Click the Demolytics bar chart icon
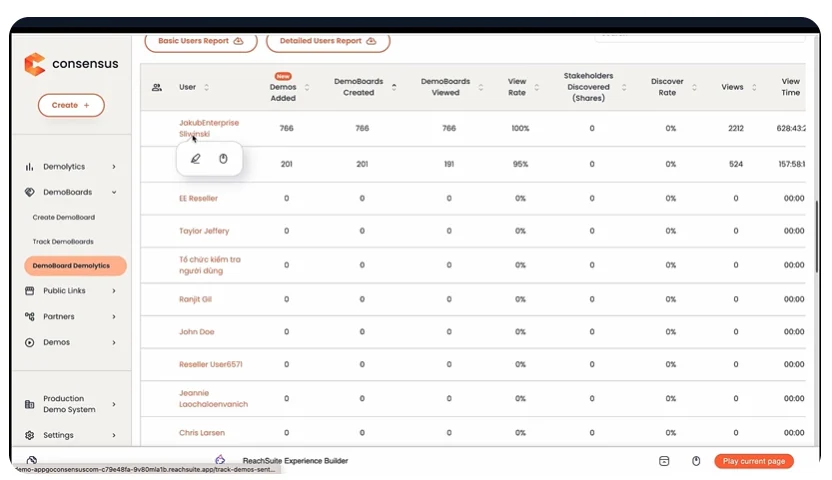832x480 pixels. [29, 167]
